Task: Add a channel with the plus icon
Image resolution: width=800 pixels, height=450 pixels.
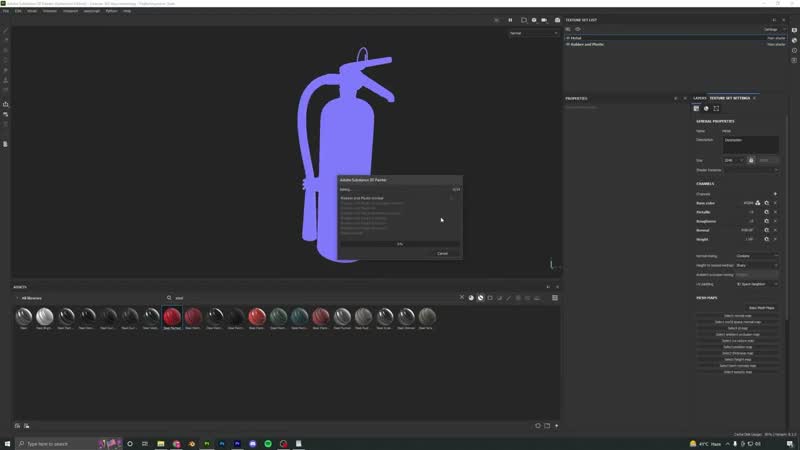Action: coord(775,194)
